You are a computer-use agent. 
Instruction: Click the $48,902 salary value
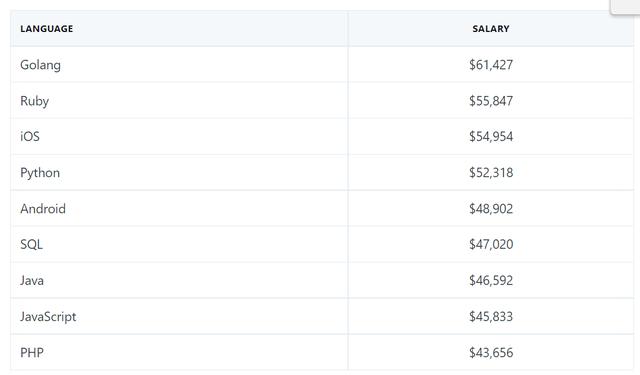[491, 209]
